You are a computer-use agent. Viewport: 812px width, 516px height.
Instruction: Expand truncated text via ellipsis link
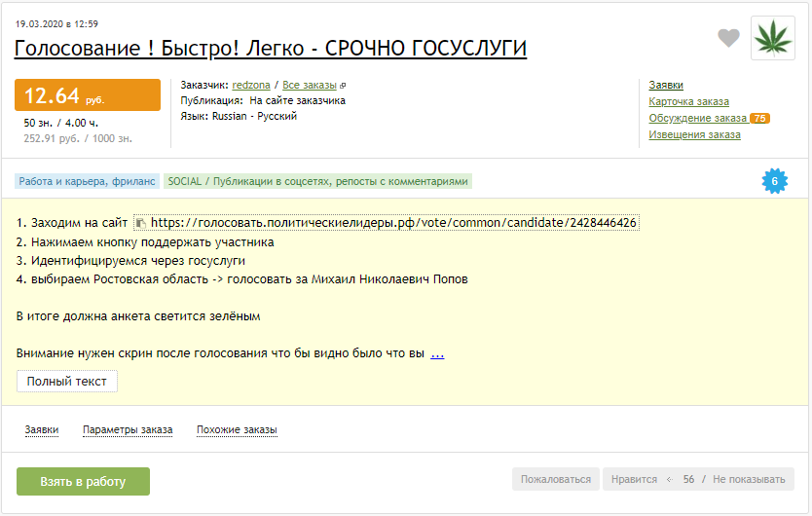[437, 353]
